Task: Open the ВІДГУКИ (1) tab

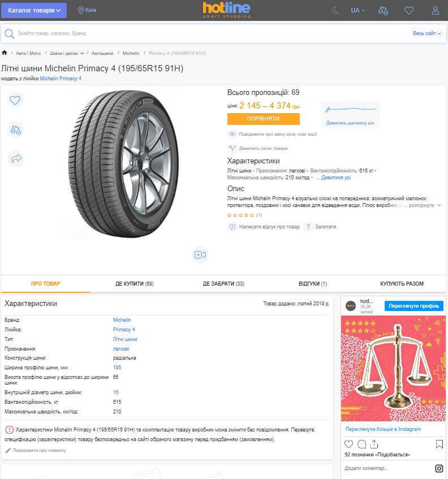Action: coord(313,284)
